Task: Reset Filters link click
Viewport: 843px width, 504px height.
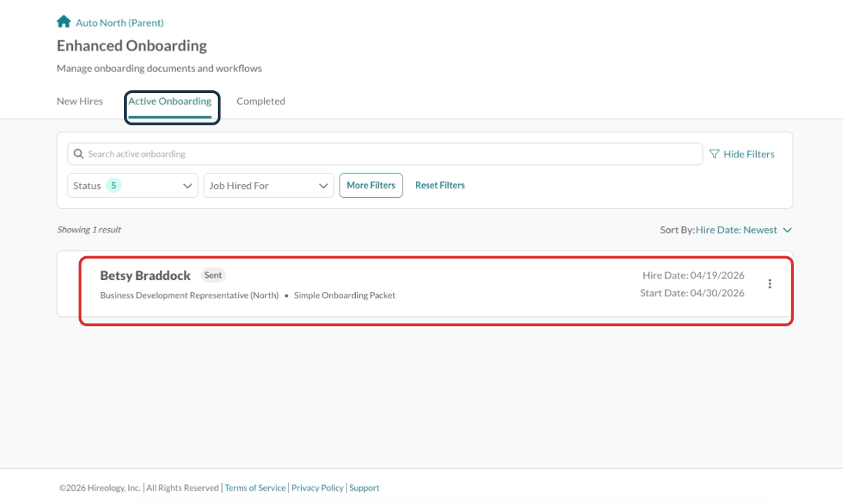Action: tap(440, 185)
